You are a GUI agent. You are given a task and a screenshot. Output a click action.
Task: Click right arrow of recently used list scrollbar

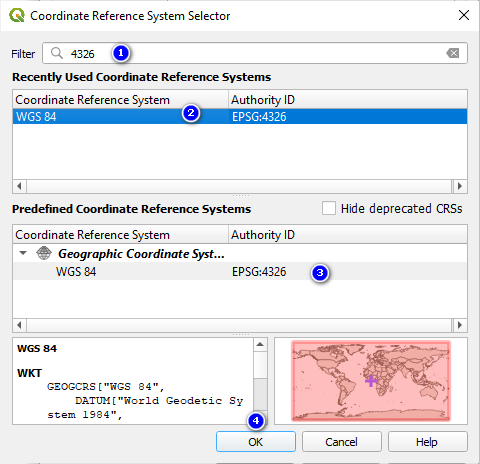point(460,186)
